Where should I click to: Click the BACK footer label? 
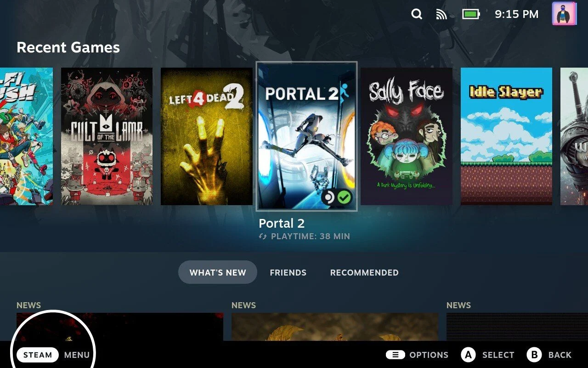click(560, 355)
